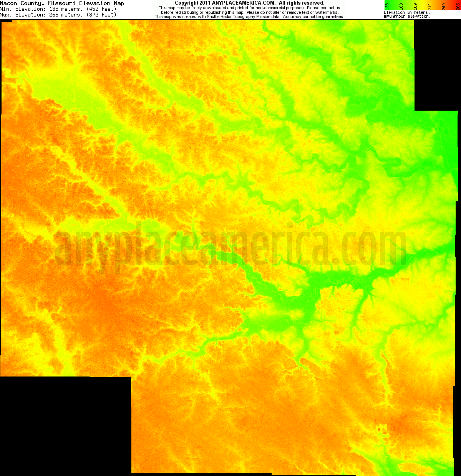Click the unknown elevation legend square
Image resolution: width=461 pixels, height=476 pixels.
385,16
